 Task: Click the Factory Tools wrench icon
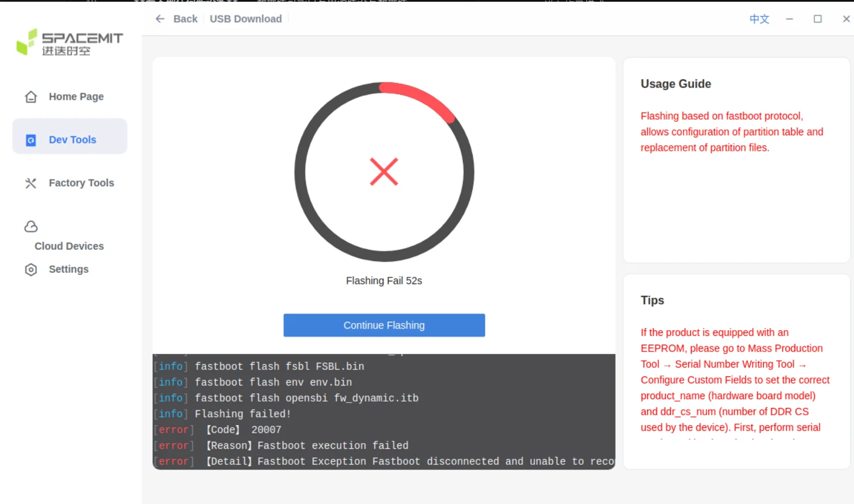tap(31, 183)
